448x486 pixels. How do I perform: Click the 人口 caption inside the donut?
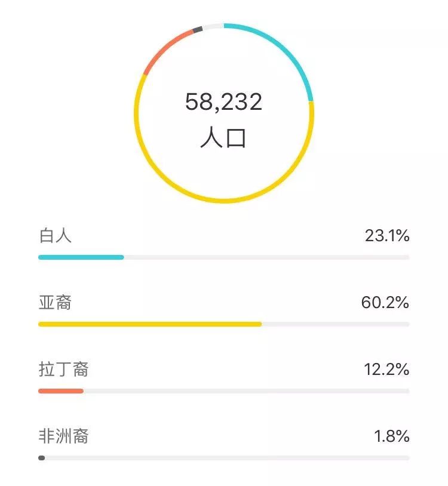(x=223, y=137)
